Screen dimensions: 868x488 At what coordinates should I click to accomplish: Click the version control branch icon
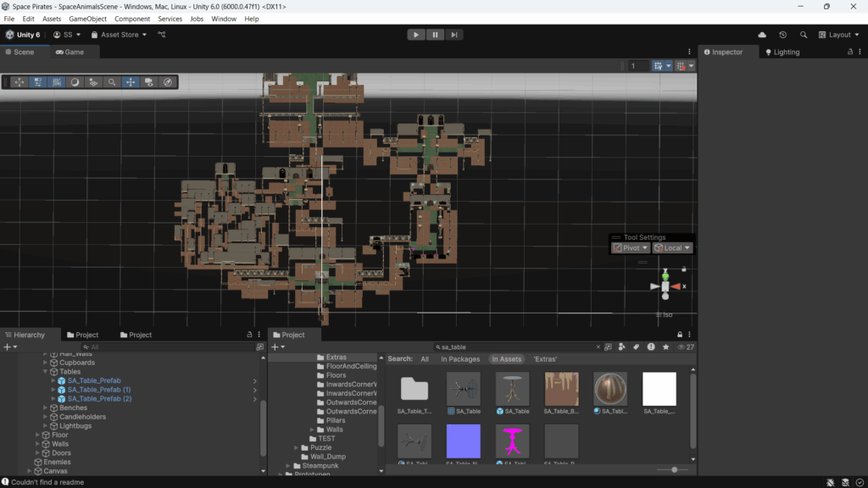point(161,35)
